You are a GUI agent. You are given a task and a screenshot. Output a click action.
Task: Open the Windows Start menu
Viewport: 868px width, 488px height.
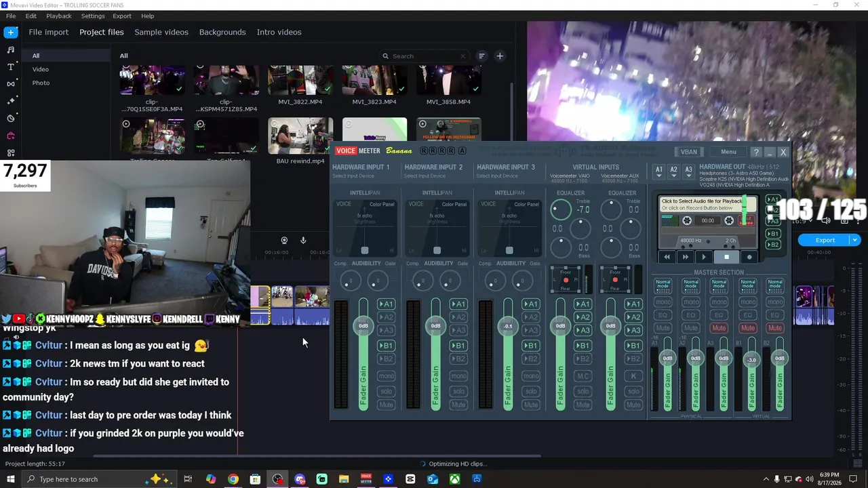[11, 479]
